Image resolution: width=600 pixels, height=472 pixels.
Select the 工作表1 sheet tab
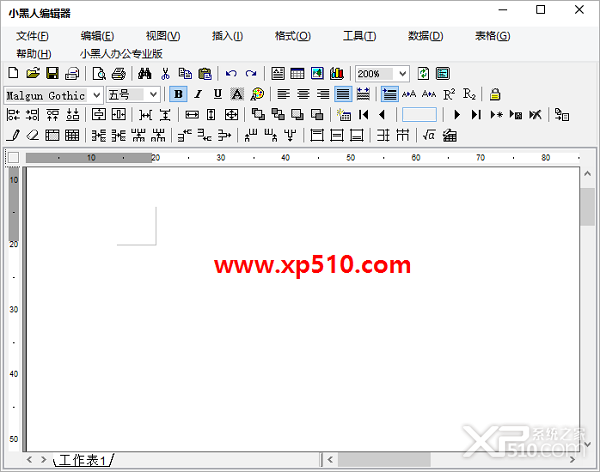point(83,460)
